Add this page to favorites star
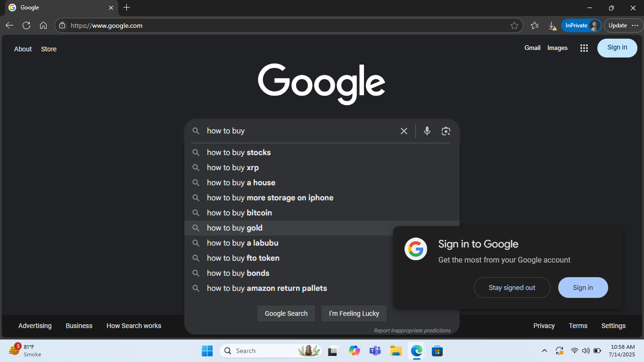644x362 pixels. (x=514, y=25)
